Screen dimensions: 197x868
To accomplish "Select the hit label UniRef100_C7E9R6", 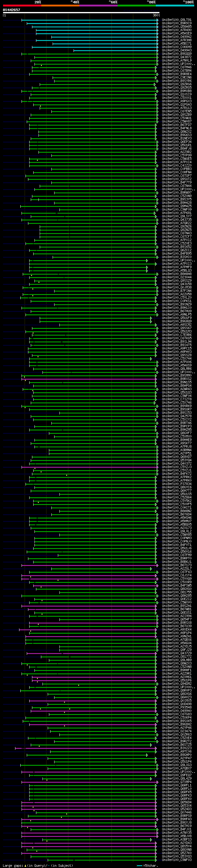I will pos(176,335).
